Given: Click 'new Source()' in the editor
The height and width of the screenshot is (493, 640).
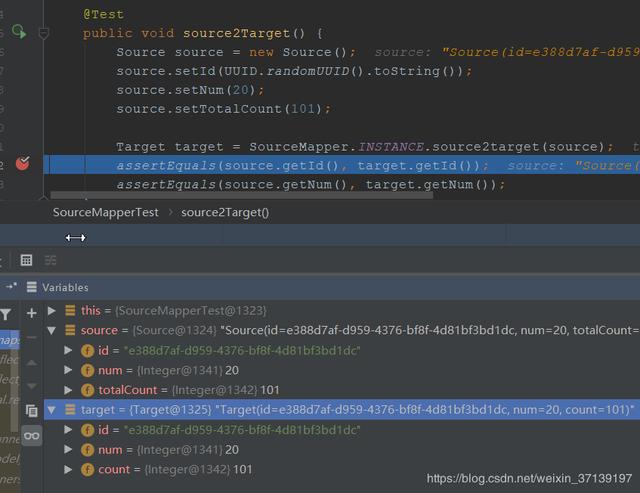Looking at the screenshot, I should pos(298,52).
